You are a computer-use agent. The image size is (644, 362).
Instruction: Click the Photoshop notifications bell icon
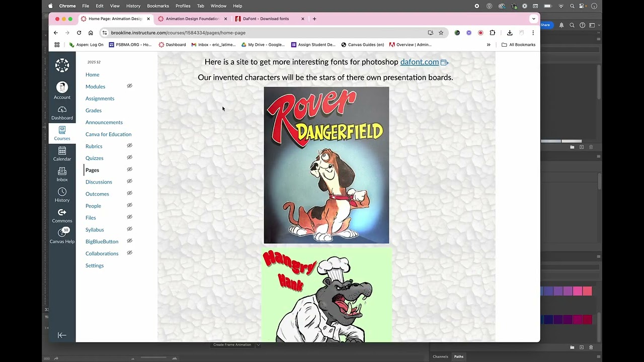561,25
